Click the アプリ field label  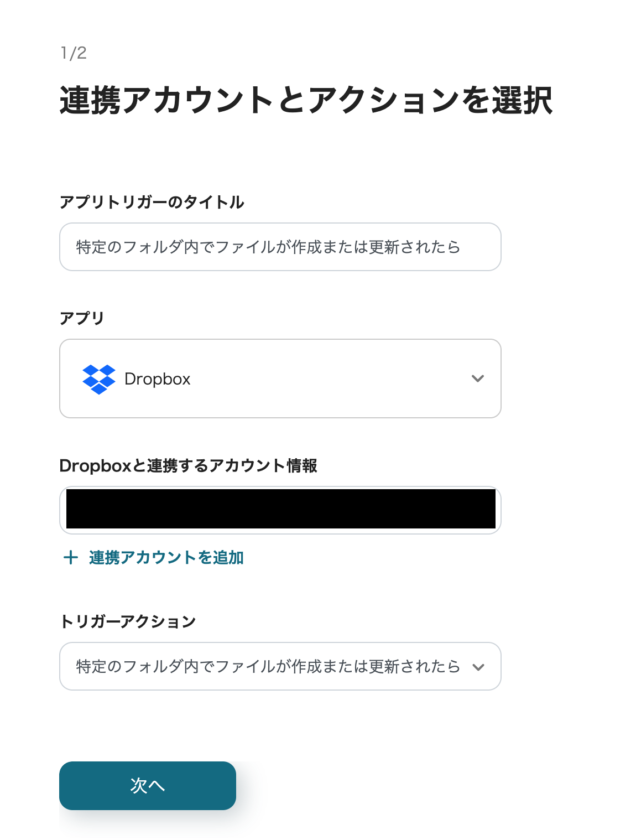coord(82,318)
